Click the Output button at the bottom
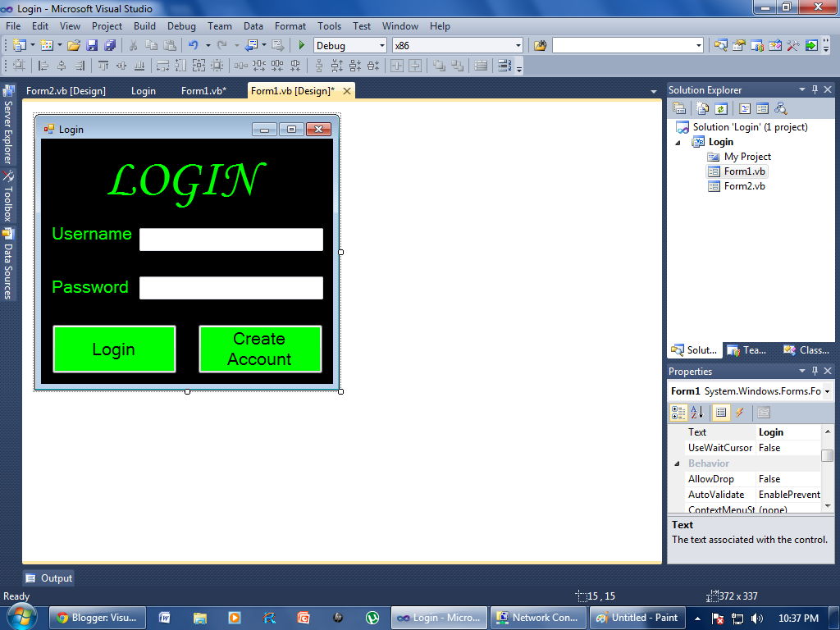The height and width of the screenshot is (630, 840). click(48, 577)
